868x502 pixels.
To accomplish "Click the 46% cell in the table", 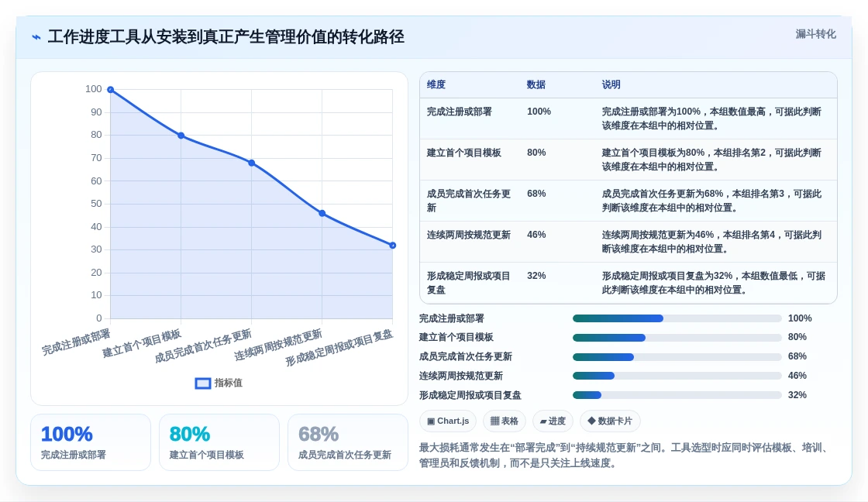I will (x=536, y=235).
